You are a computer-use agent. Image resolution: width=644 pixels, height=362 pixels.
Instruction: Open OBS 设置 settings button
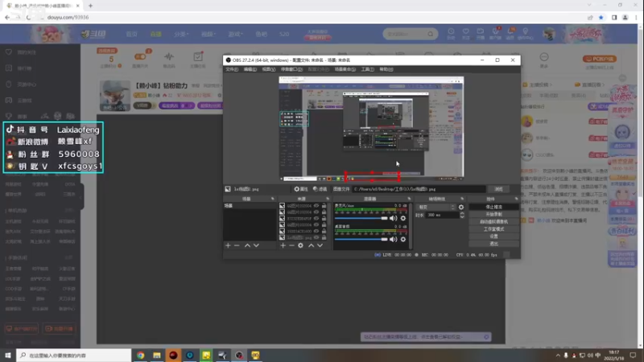point(493,237)
